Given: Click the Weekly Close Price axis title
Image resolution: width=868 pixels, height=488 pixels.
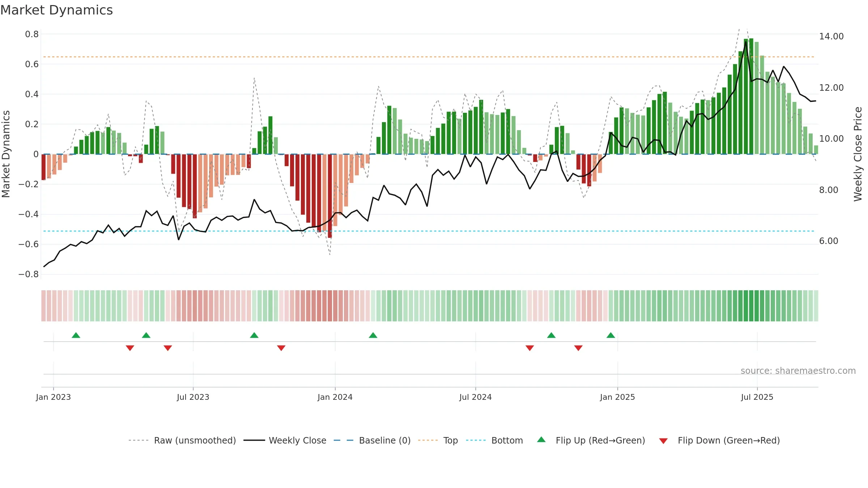Looking at the screenshot, I should click(858, 154).
